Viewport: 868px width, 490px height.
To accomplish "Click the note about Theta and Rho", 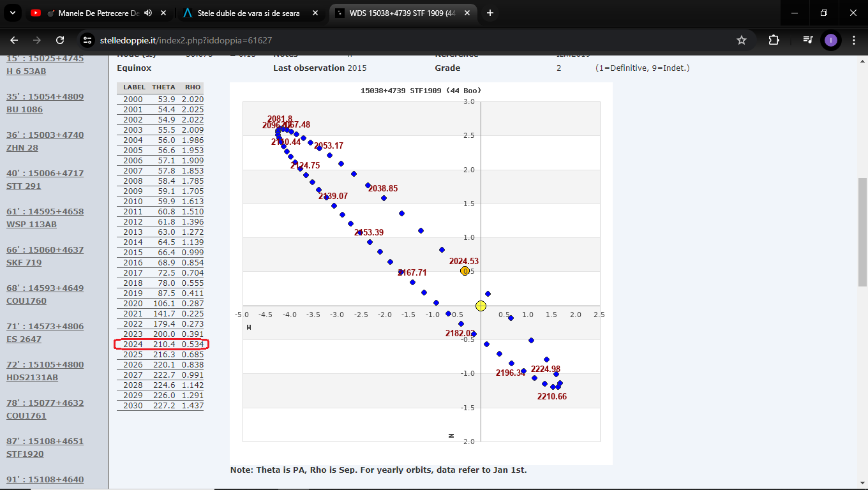I will (378, 470).
